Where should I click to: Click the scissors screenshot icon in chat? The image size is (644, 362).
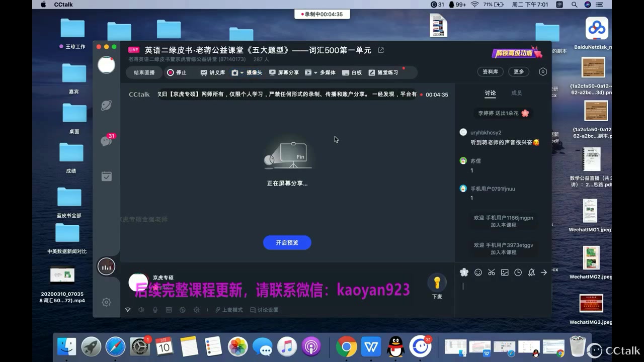tap(492, 273)
